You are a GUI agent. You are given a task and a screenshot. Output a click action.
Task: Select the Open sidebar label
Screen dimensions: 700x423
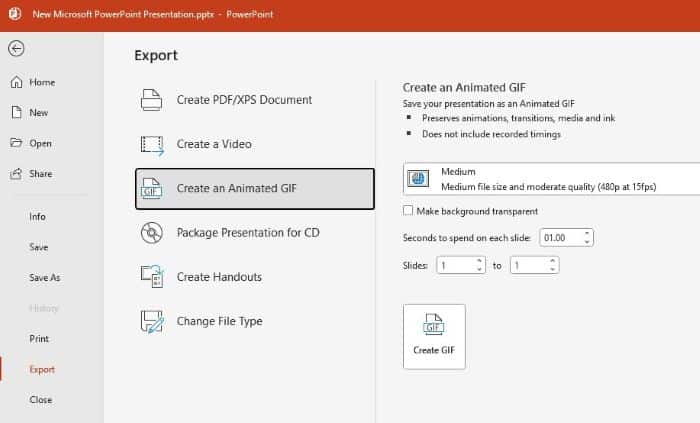(40, 143)
